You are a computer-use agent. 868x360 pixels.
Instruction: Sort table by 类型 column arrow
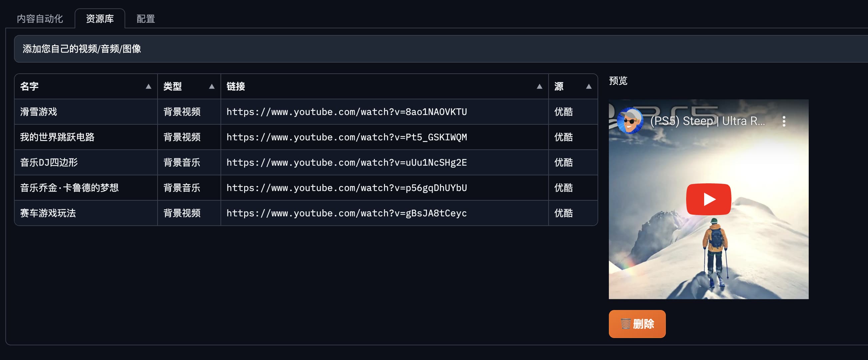pos(212,87)
